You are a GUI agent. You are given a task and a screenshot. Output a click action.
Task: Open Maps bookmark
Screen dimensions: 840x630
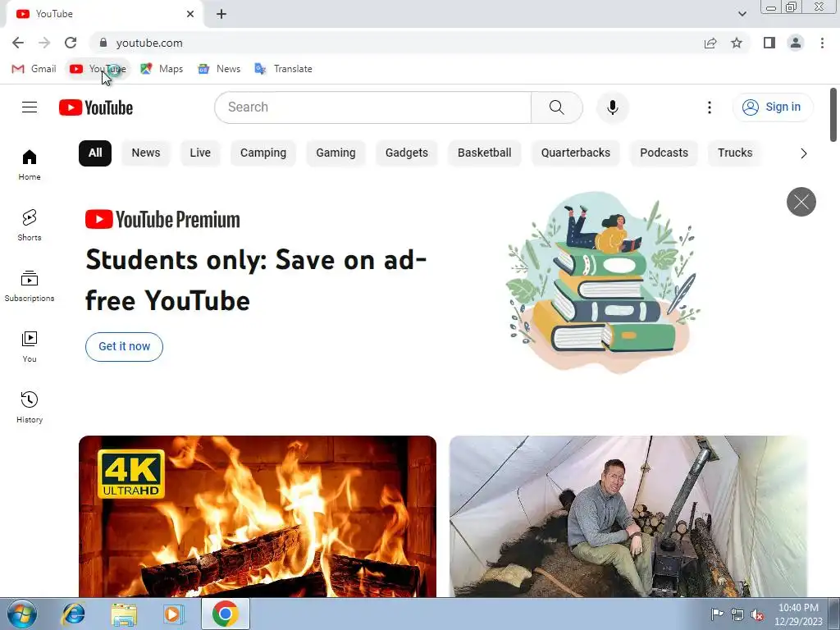coord(162,69)
